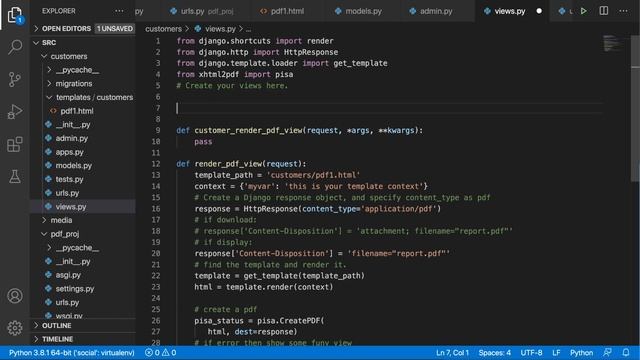Image resolution: width=640 pixels, height=360 pixels.
Task: Expand the Timeline panel
Action: pos(57,339)
